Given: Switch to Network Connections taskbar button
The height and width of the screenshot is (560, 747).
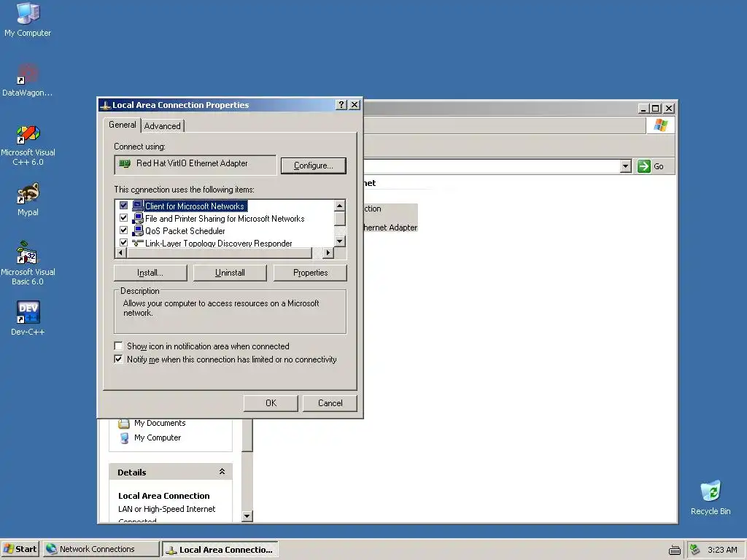Looking at the screenshot, I should click(101, 549).
